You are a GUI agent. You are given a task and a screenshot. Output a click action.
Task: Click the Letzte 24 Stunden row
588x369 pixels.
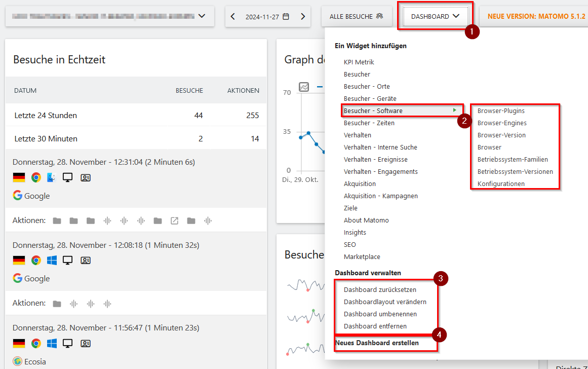click(136, 115)
